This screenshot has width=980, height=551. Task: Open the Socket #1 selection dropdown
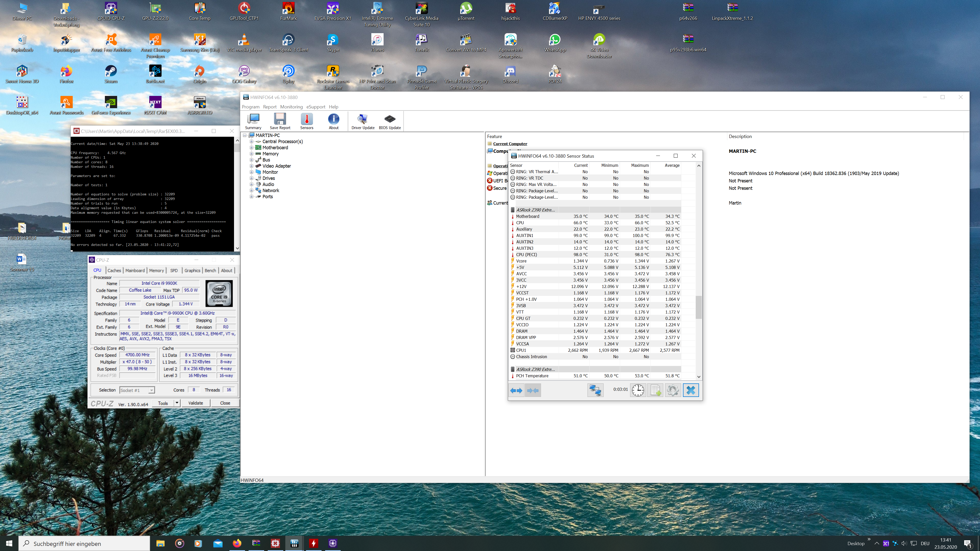coord(151,390)
